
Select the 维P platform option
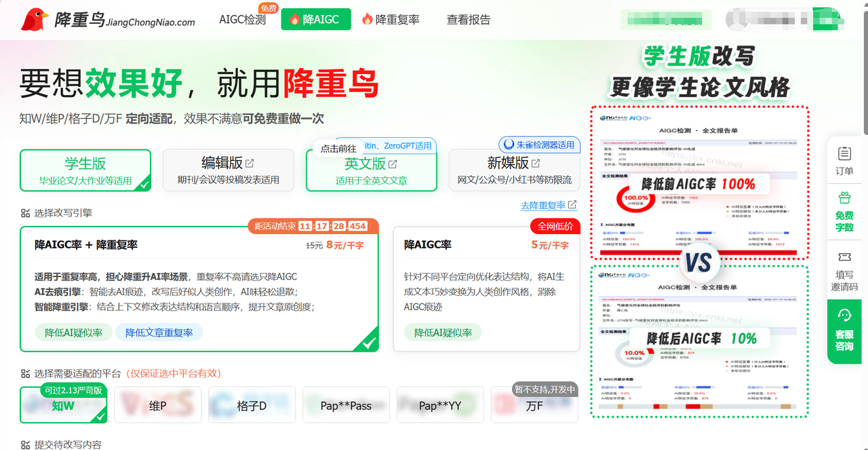point(158,405)
